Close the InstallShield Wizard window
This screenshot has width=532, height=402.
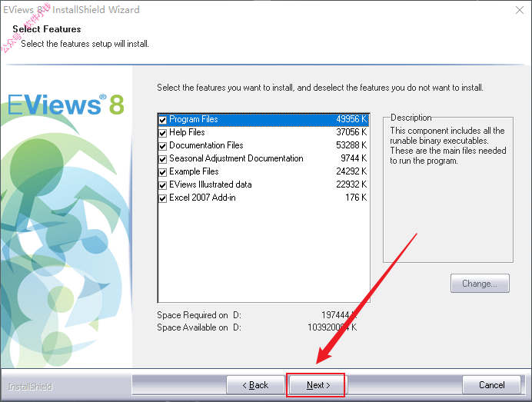pos(520,10)
